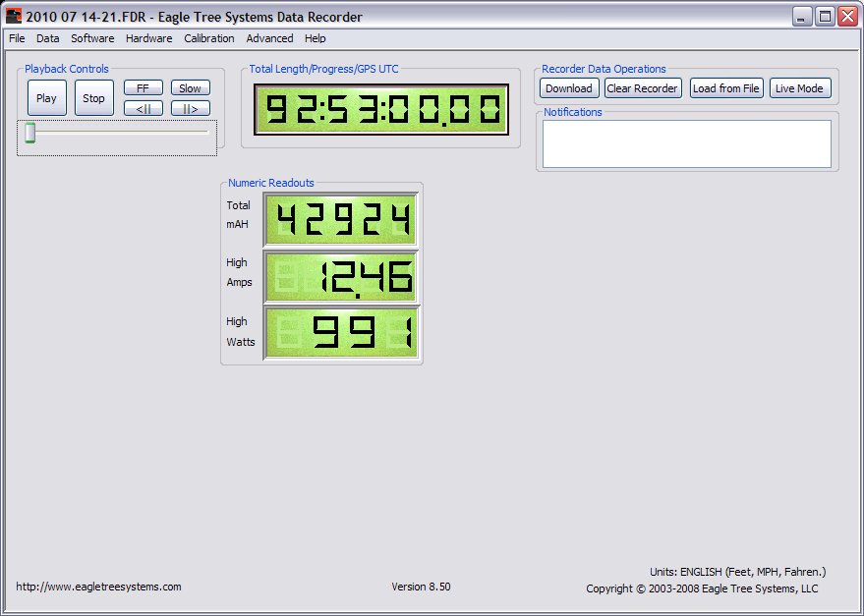Open the Help menu
The width and height of the screenshot is (864, 616).
[x=316, y=38]
